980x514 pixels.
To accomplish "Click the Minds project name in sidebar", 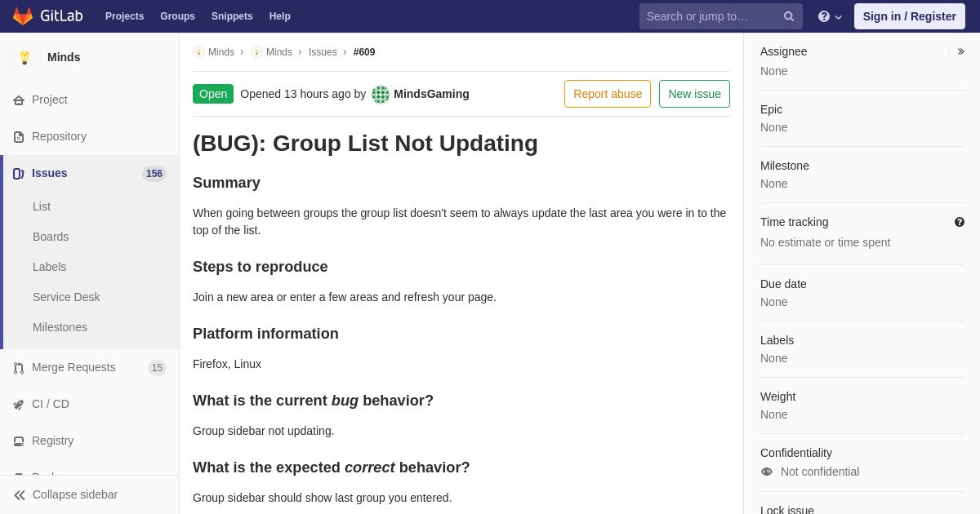I will click(x=64, y=57).
